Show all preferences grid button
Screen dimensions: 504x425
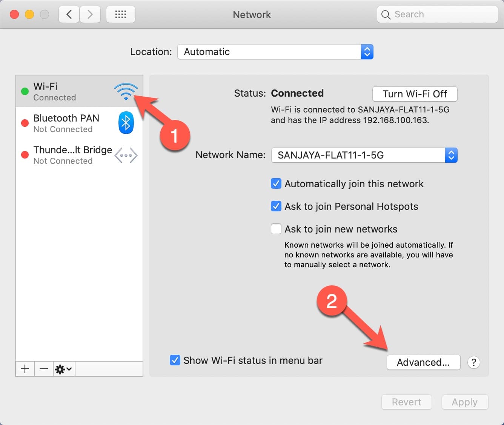121,15
